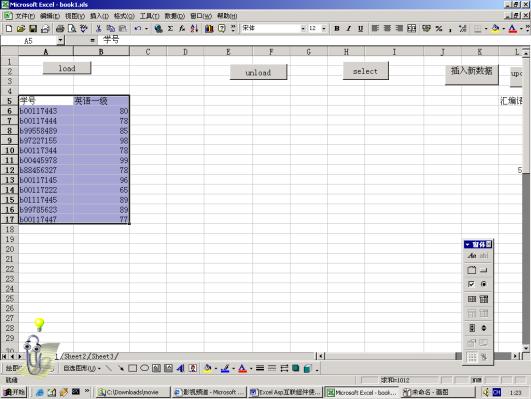Click the Sort Ascending icon
The height and width of the screenshot is (399, 531).
click(194, 29)
